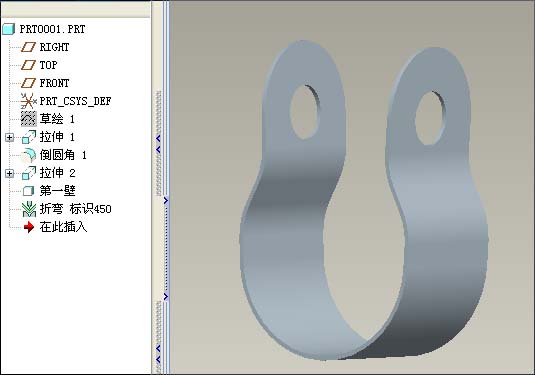The image size is (535, 375).
Task: Click the 折弯 bend feature icon
Action: 29,209
